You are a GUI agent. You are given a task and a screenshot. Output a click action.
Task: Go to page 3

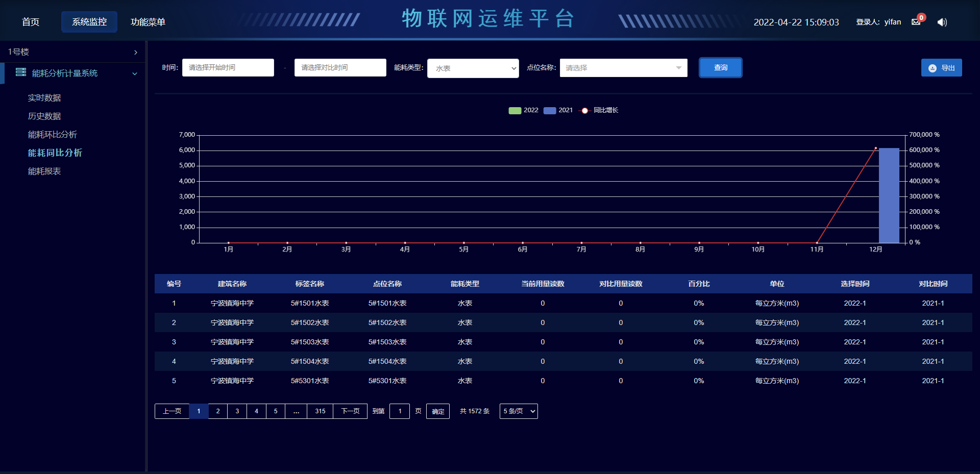[237, 411]
